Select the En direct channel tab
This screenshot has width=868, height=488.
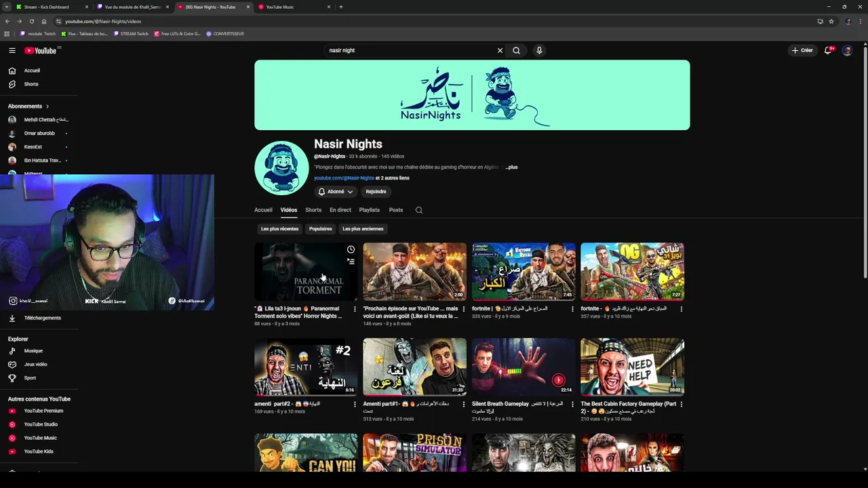click(x=340, y=210)
